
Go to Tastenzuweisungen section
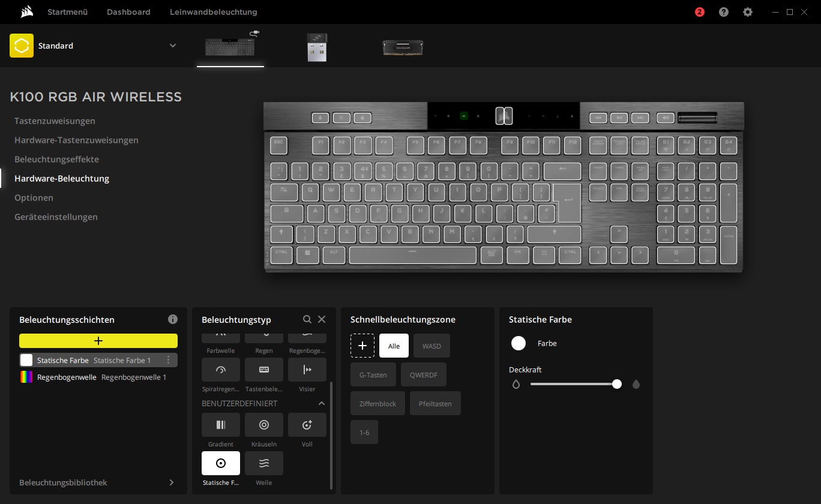pyautogui.click(x=55, y=121)
